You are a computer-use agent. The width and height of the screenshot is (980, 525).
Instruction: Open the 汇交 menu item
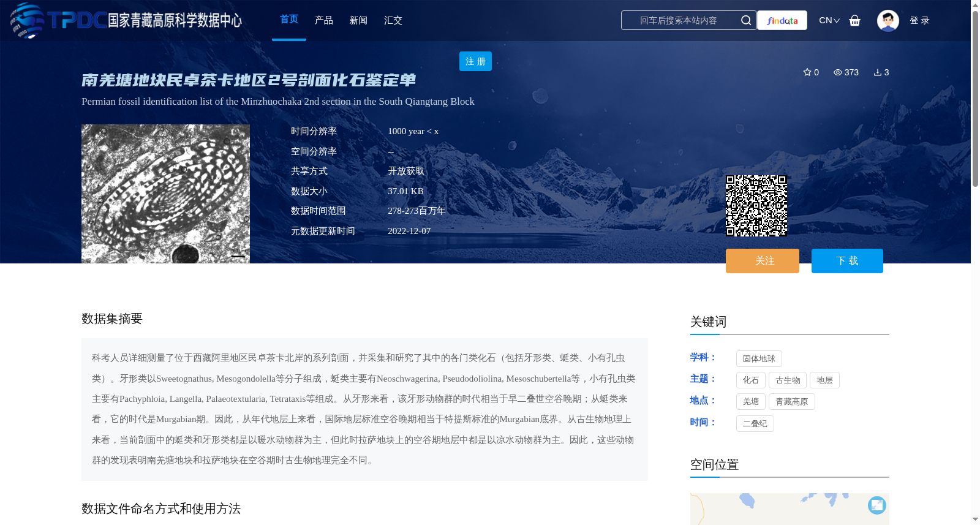coord(393,20)
